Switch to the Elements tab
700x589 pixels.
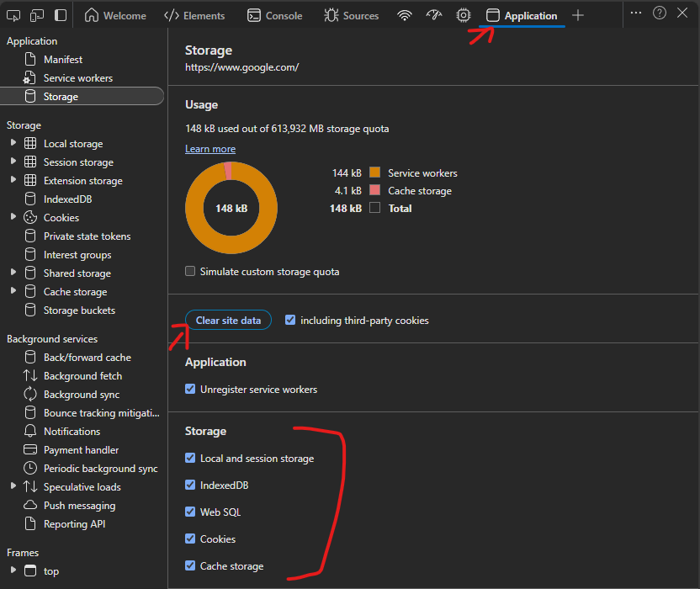194,15
